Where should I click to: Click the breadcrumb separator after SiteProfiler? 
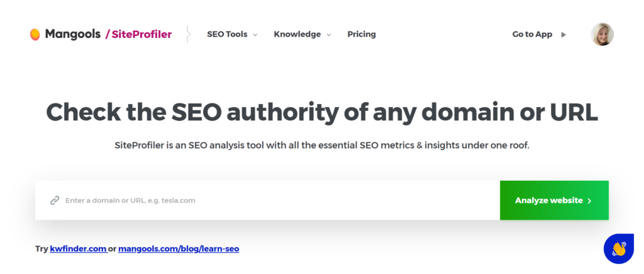pyautogui.click(x=189, y=34)
